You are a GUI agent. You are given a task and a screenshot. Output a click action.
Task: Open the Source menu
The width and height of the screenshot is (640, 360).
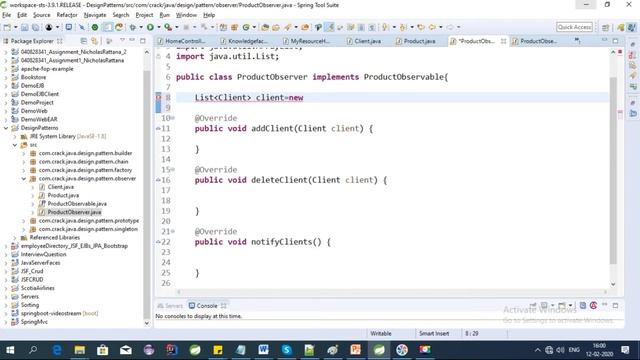click(x=42, y=15)
